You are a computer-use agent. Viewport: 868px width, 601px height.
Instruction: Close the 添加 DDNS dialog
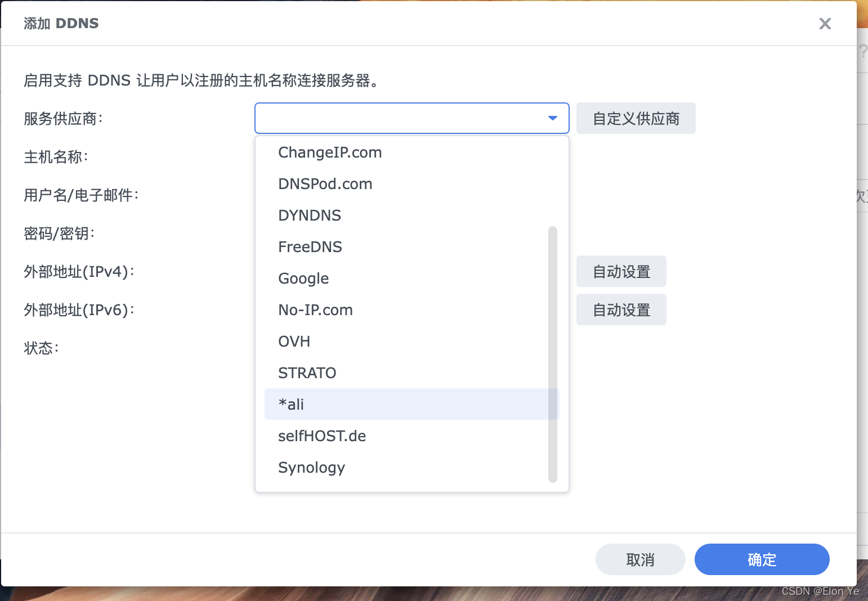825,24
